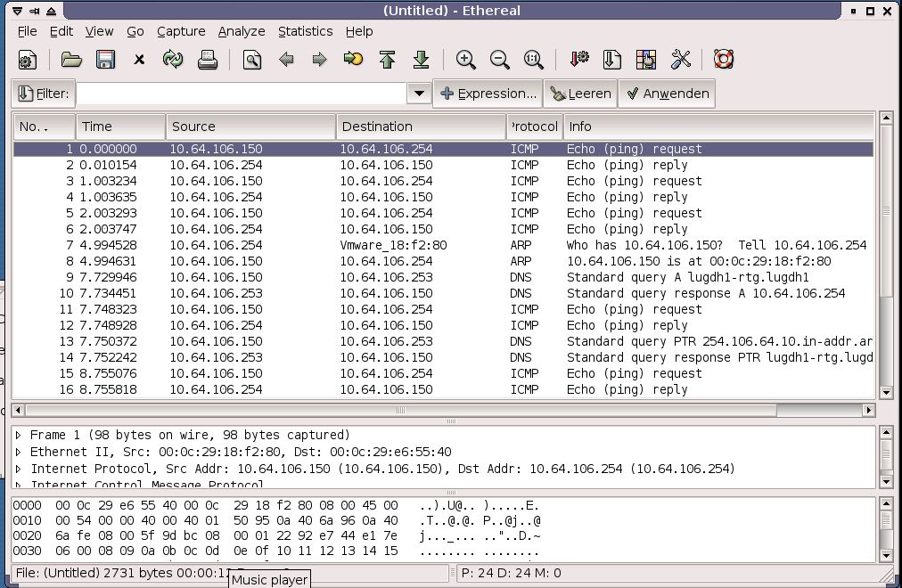Click the Leeren button to clear the filter
The height and width of the screenshot is (588, 902).
[580, 94]
